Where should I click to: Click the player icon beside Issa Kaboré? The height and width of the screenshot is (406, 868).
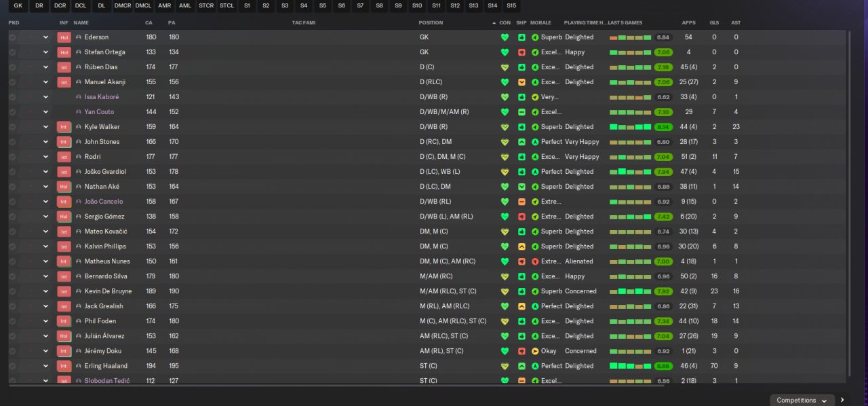pos(79,97)
